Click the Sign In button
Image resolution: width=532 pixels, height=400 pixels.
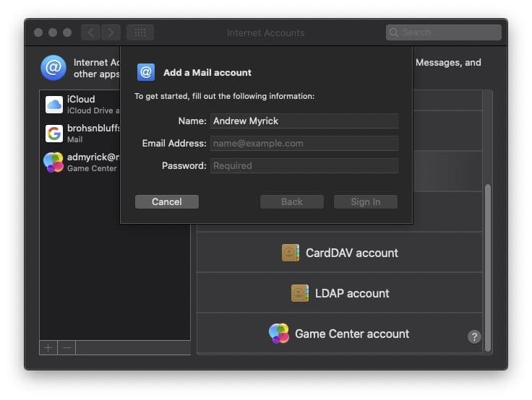pyautogui.click(x=365, y=201)
